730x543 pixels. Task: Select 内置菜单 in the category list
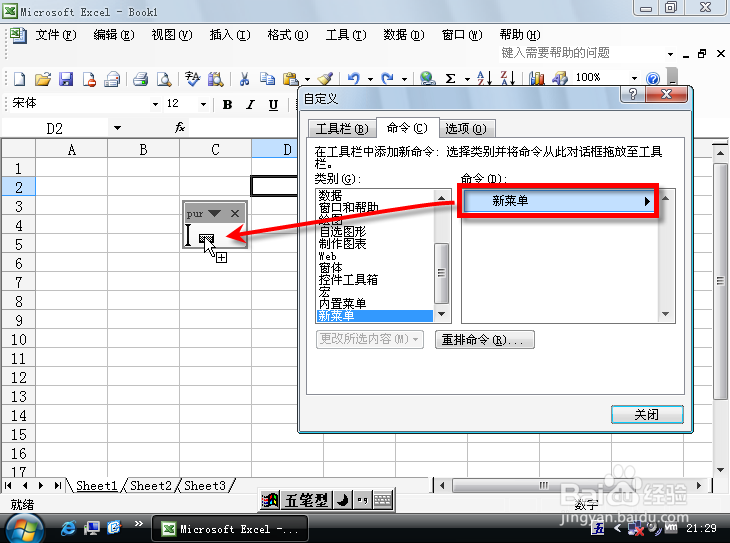(x=374, y=304)
